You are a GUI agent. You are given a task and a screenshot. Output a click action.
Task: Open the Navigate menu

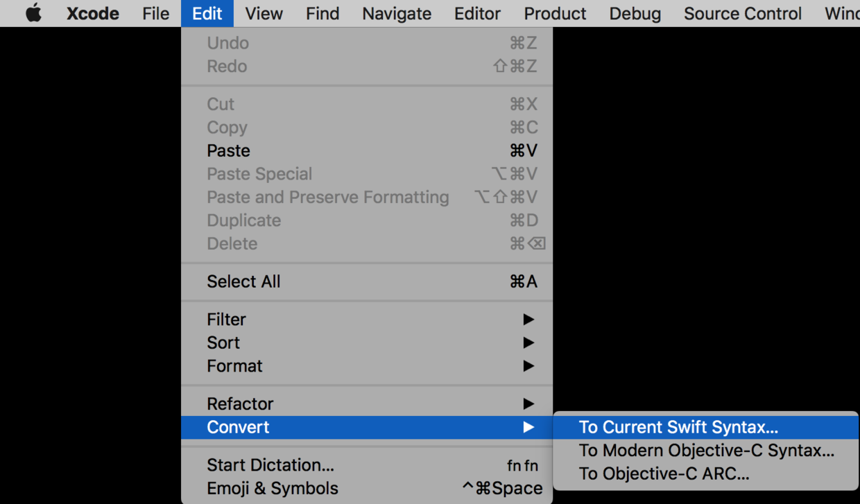(397, 13)
